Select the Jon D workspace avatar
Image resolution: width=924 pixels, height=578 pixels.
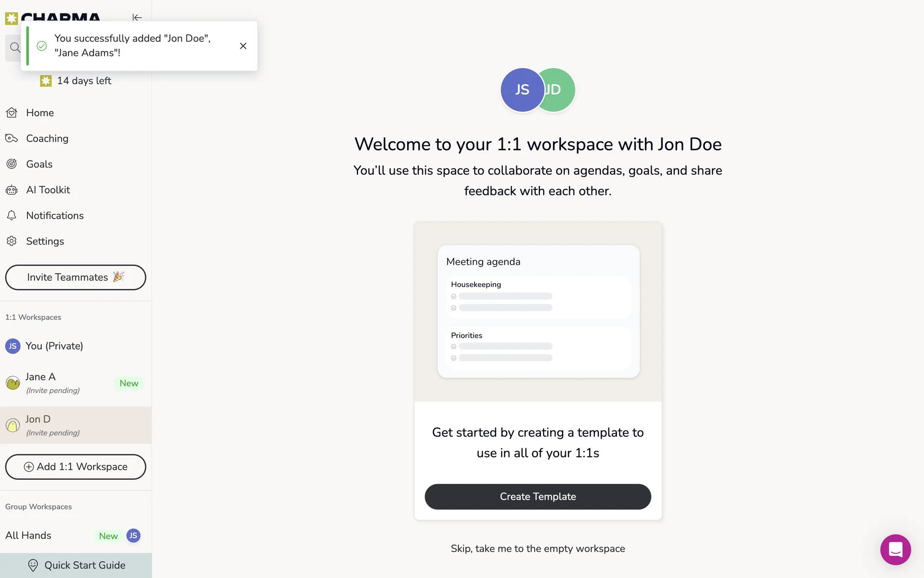[13, 425]
